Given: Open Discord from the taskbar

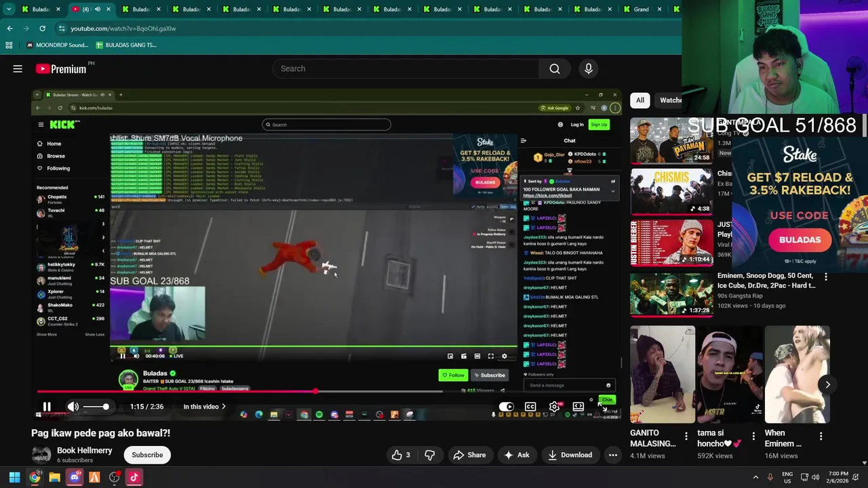Looking at the screenshot, I should pos(75,477).
